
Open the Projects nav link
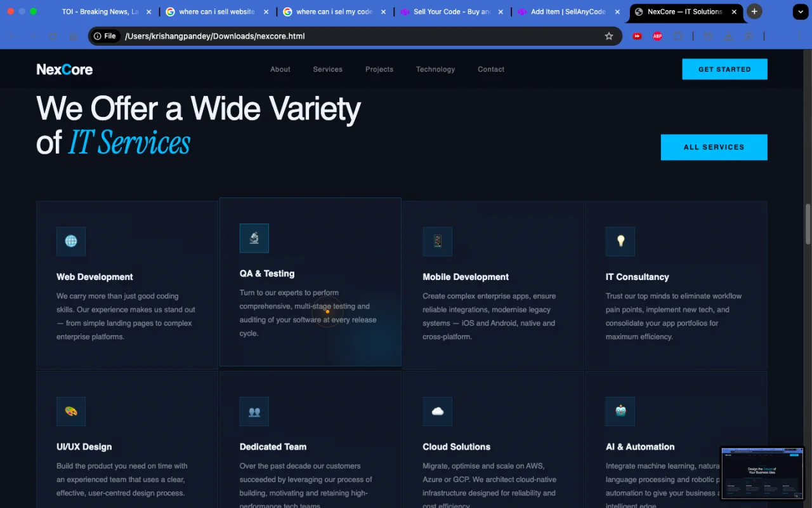(379, 69)
